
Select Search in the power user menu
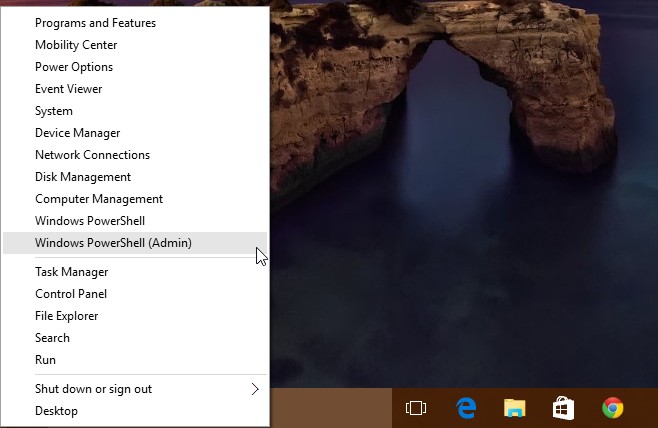[135, 338]
